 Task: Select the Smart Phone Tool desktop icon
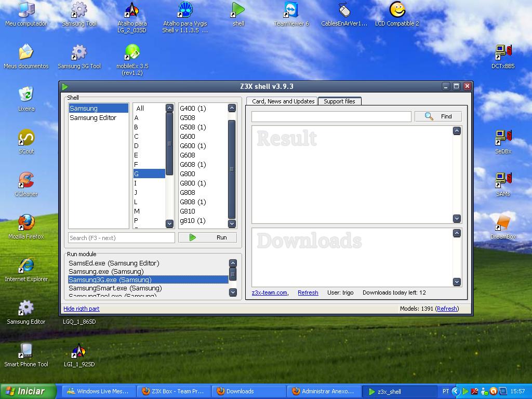[26, 354]
